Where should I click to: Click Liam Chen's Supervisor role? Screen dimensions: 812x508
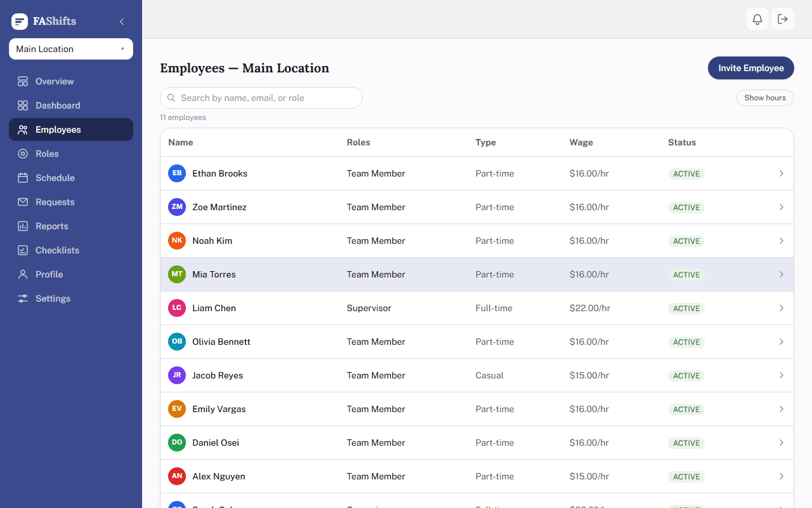(x=369, y=308)
